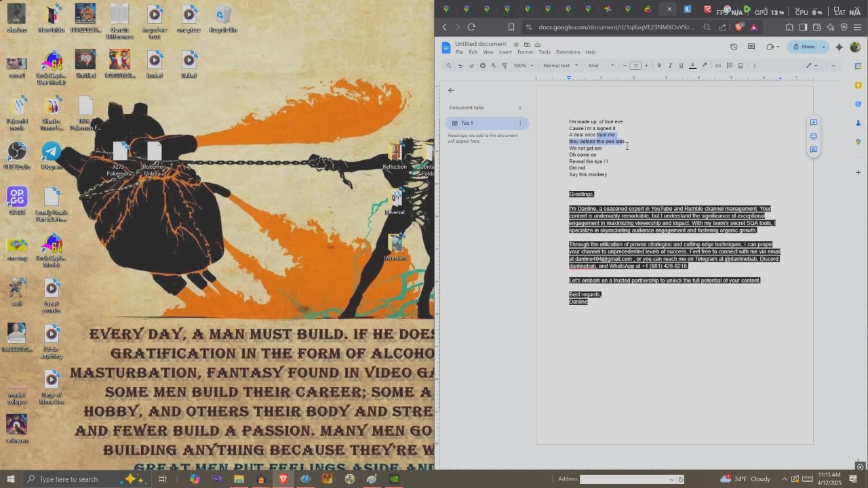Show all comments icon in header
This screenshot has height=488, width=868.
(x=751, y=47)
